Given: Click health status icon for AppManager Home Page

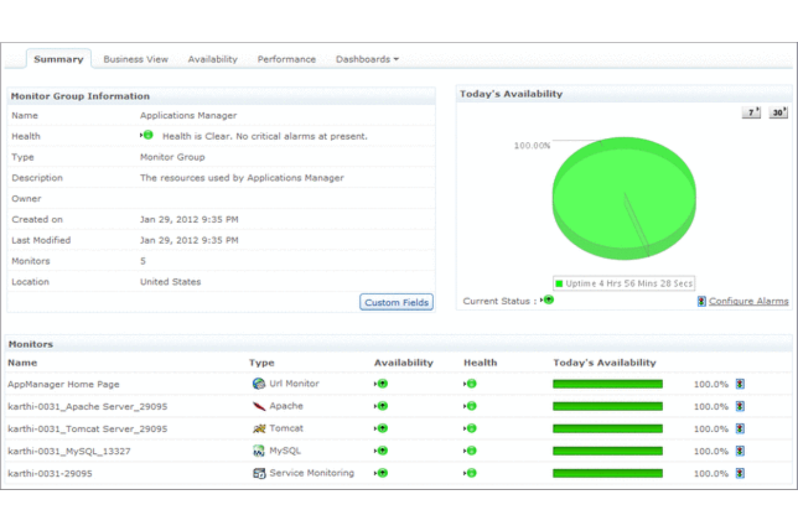Looking at the screenshot, I should [470, 384].
